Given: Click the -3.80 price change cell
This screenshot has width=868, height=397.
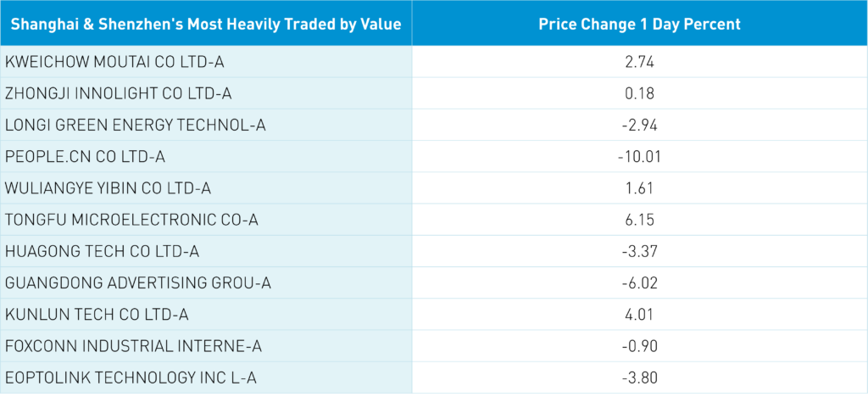Looking at the screenshot, I should 639,377.
